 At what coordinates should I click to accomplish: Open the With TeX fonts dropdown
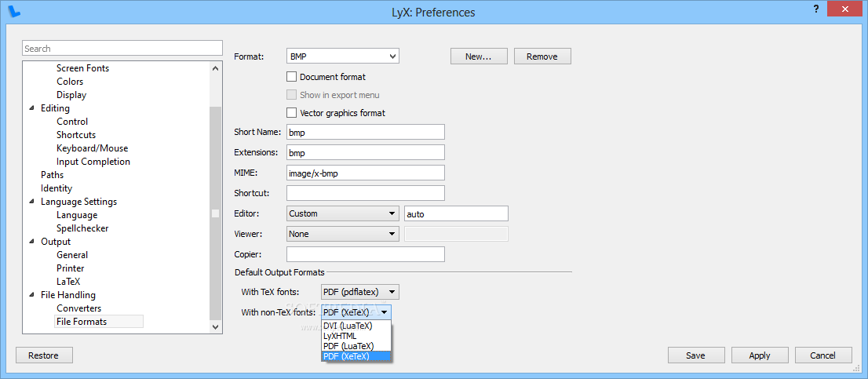359,292
